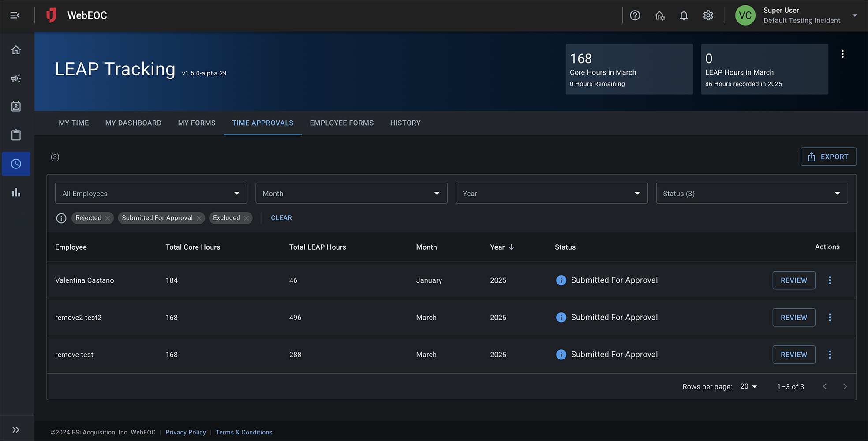Open the Privacy Policy link
This screenshot has height=441, width=868.
(x=186, y=433)
